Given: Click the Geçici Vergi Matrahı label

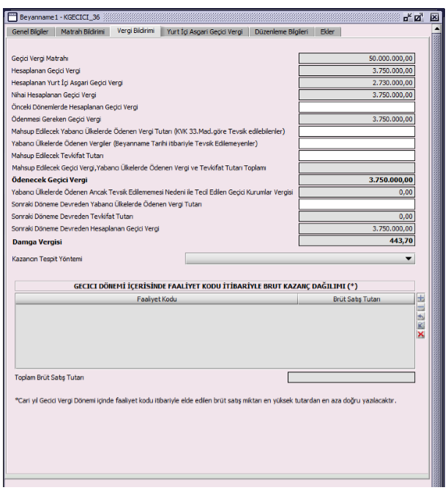Looking at the screenshot, I should [40, 59].
